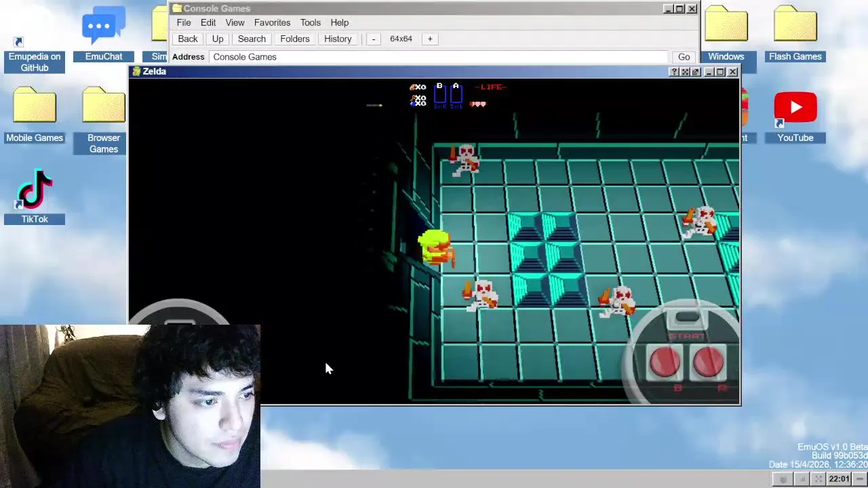
Task: Open the Help menu in Console Games
Action: 340,23
